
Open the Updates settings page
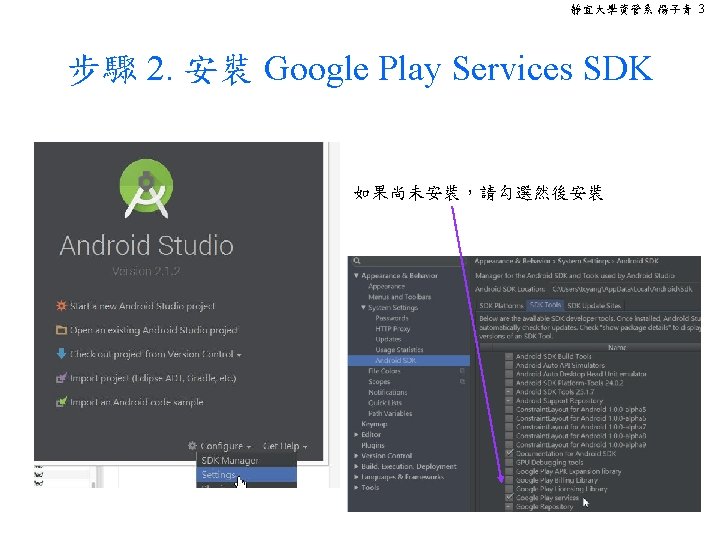coord(388,339)
